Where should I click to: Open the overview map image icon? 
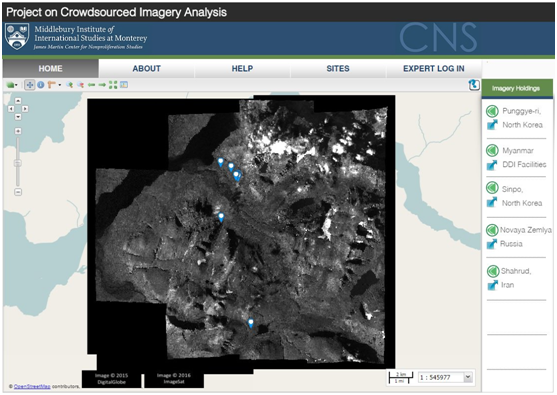click(124, 85)
